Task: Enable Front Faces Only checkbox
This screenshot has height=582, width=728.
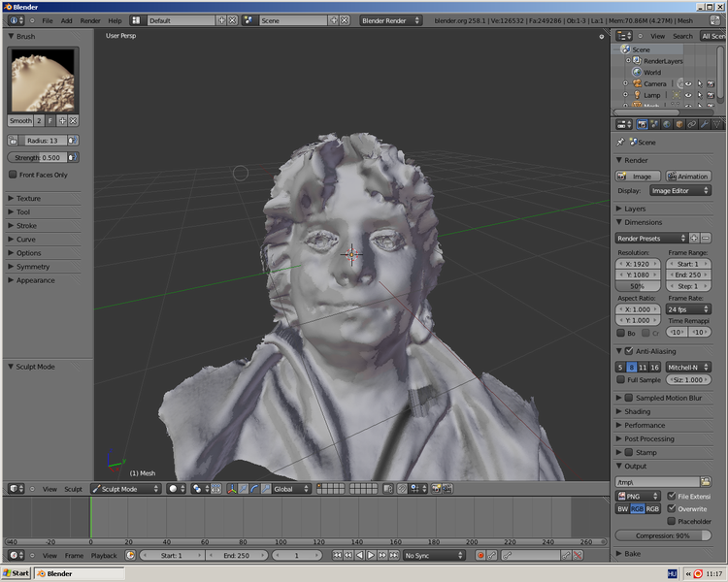Action: coord(13,175)
